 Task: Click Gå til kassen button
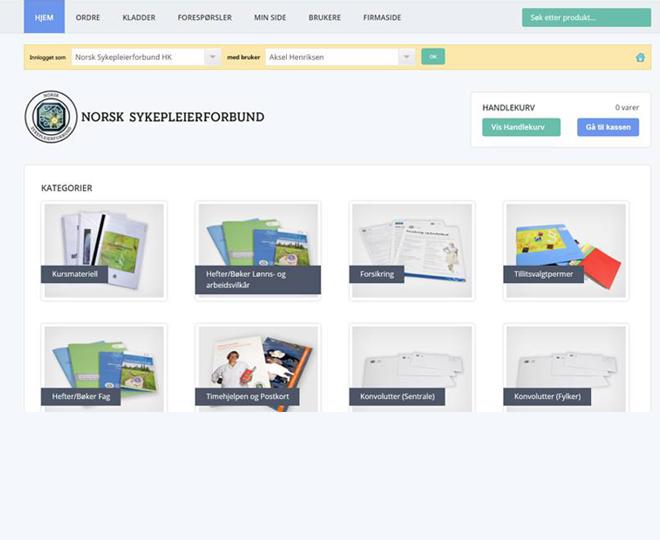tap(607, 127)
